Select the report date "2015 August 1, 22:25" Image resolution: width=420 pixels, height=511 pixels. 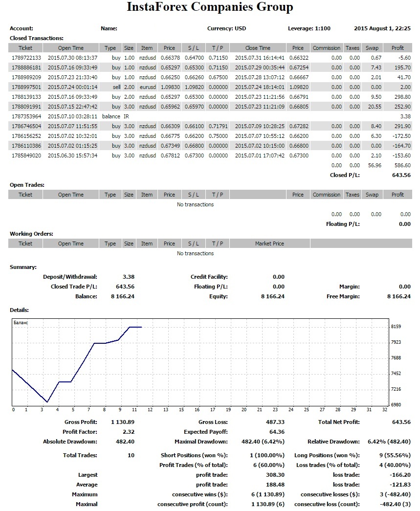[x=382, y=28]
